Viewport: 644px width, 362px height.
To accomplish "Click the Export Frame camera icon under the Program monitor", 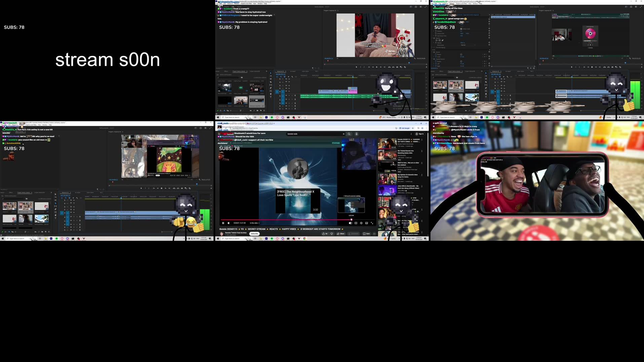I will tap(397, 67).
